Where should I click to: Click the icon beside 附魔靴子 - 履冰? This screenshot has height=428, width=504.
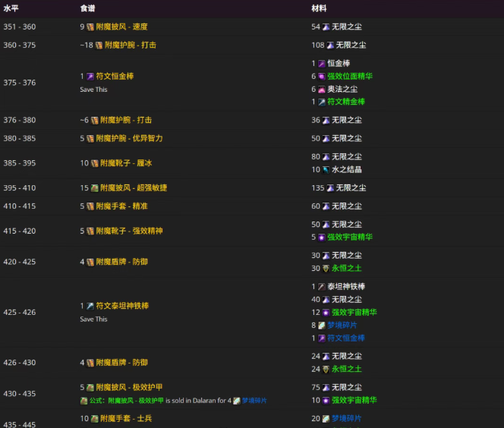tap(95, 163)
